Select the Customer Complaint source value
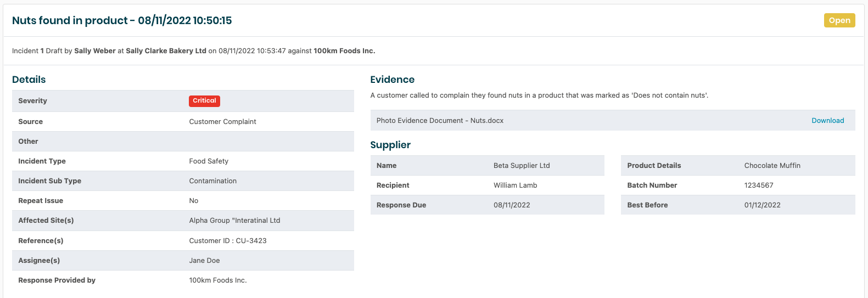The width and height of the screenshot is (868, 298). click(x=222, y=122)
